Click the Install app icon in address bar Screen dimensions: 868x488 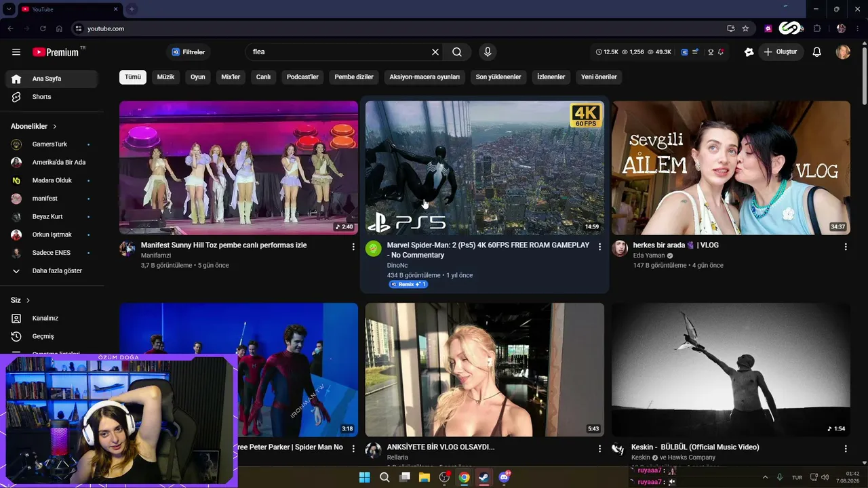(730, 28)
